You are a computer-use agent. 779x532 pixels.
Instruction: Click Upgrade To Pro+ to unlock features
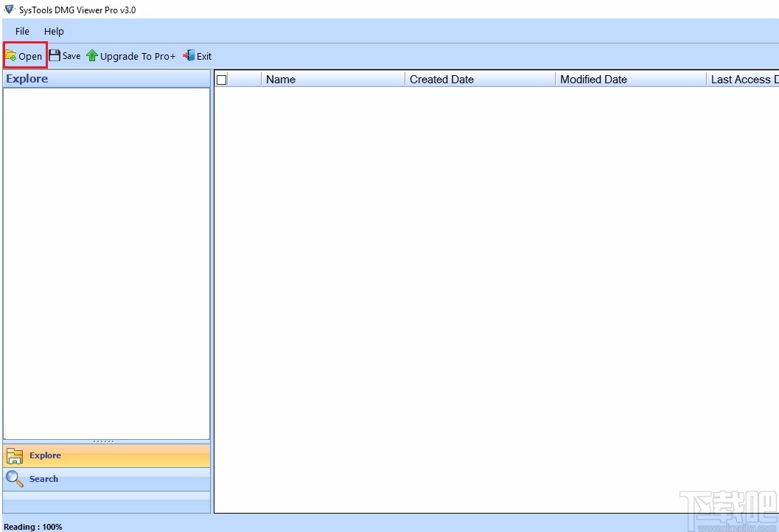131,55
